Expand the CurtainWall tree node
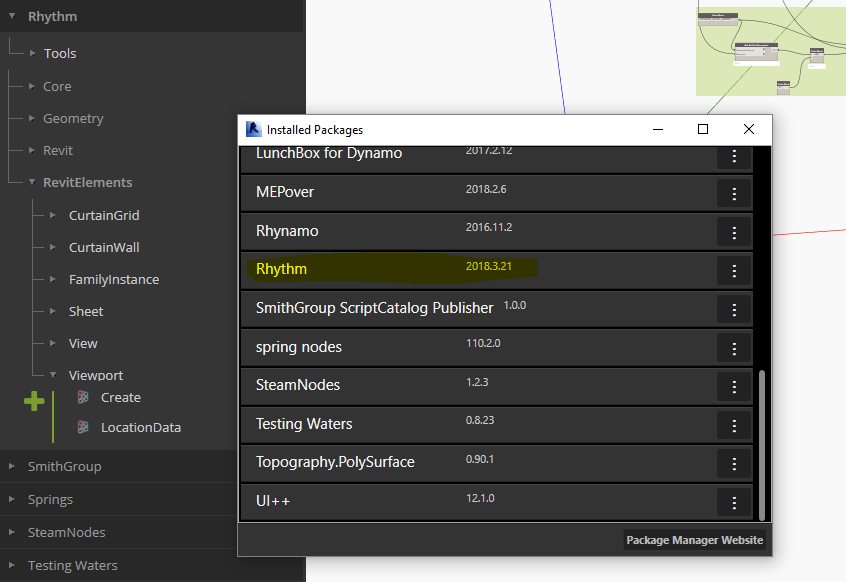The height and width of the screenshot is (582, 846). coord(52,247)
